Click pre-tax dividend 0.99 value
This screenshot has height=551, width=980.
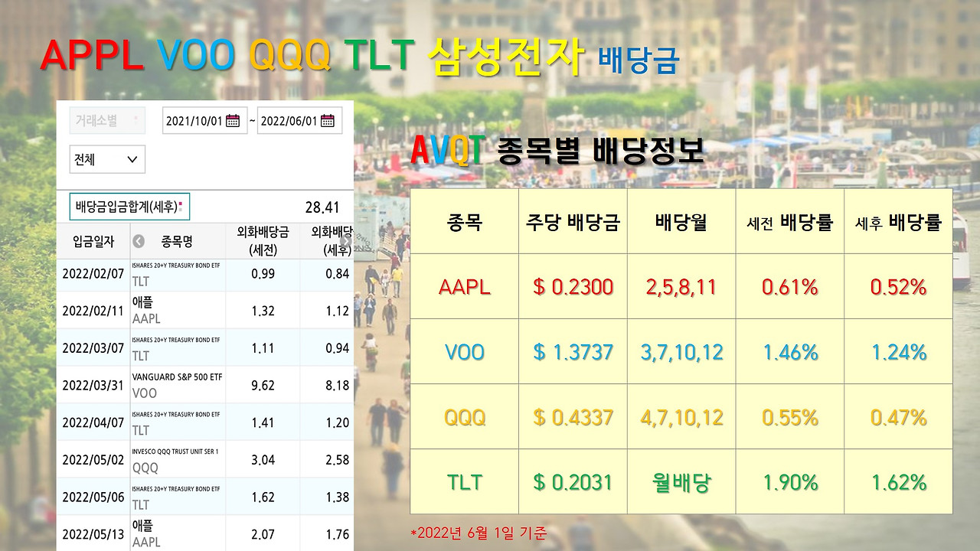(x=263, y=274)
